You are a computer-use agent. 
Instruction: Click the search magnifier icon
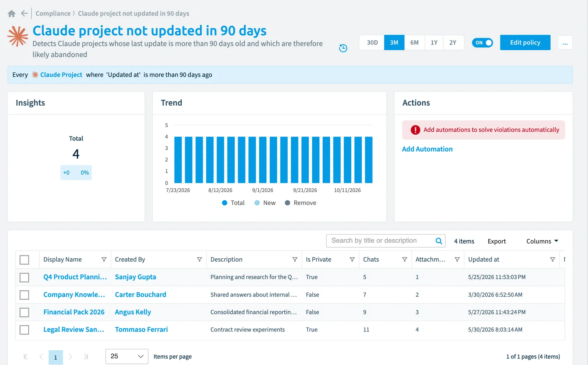pos(439,241)
